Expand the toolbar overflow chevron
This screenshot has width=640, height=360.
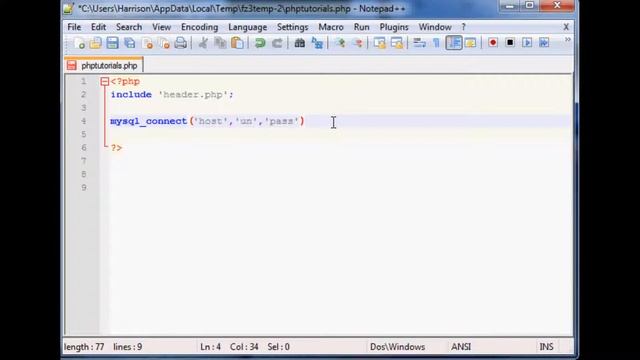coord(567,40)
